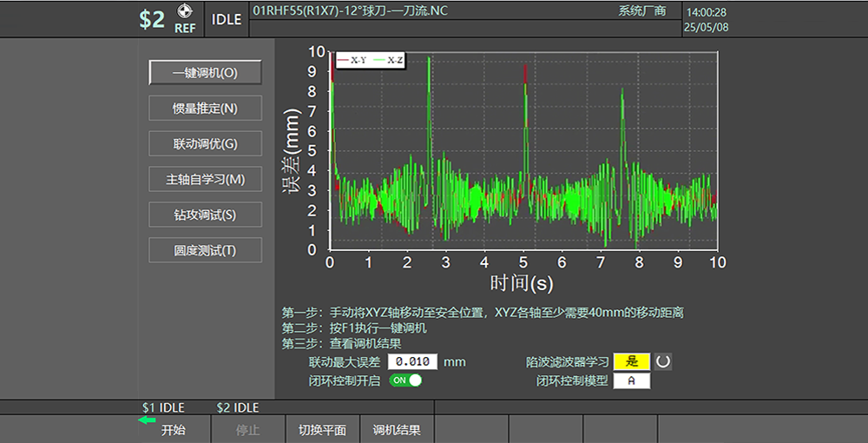Open 调机结果 from the bottom bar
This screenshot has height=443, width=868.
[397, 430]
